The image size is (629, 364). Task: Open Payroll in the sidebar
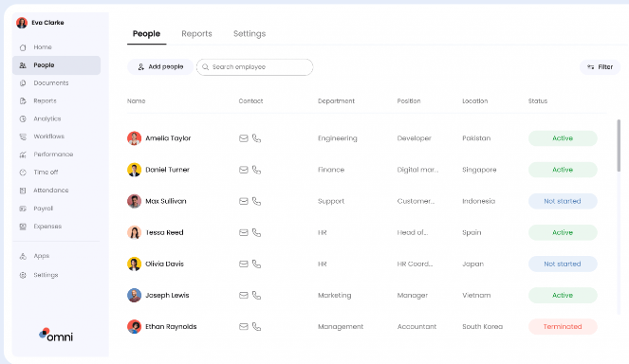(x=44, y=209)
